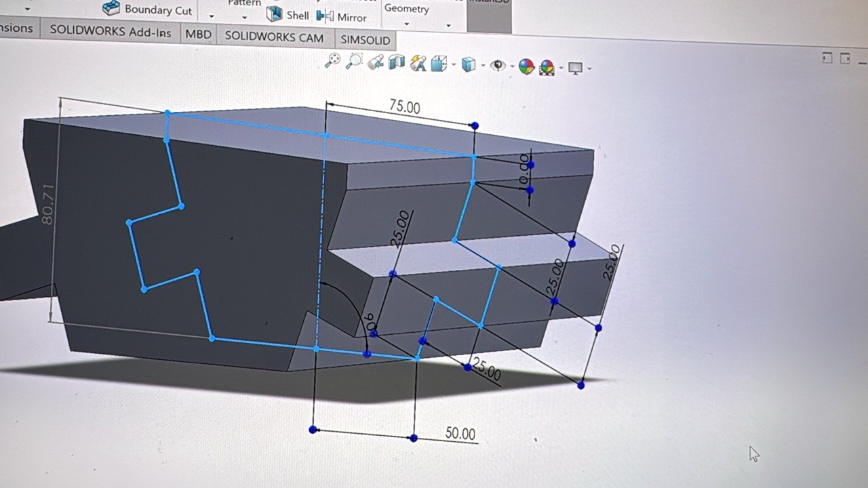Click the View Settings monitor icon
The width and height of the screenshot is (868, 488).
[576, 68]
